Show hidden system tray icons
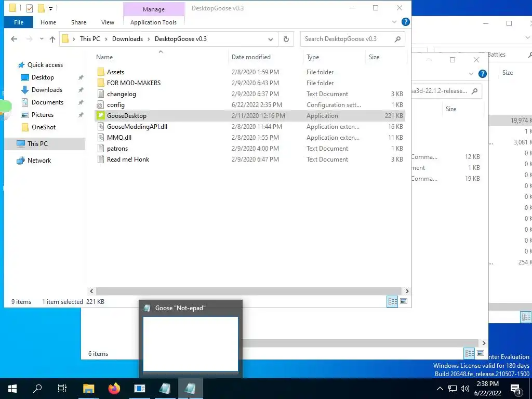 (440, 389)
